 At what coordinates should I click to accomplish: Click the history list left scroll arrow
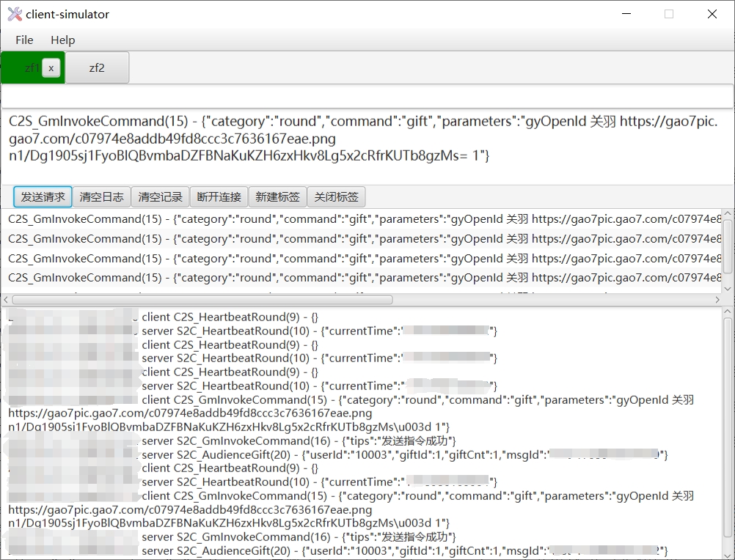pyautogui.click(x=6, y=300)
